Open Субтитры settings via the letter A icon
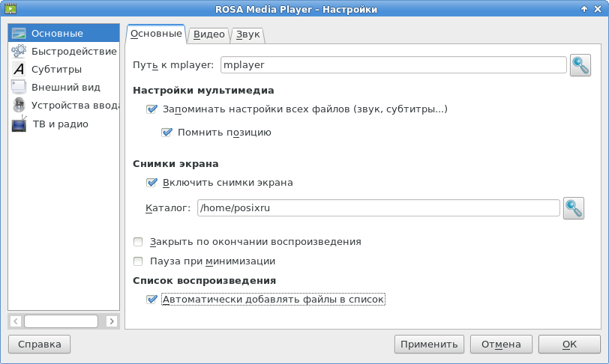Screen dimensions: 609x364 point(19,69)
